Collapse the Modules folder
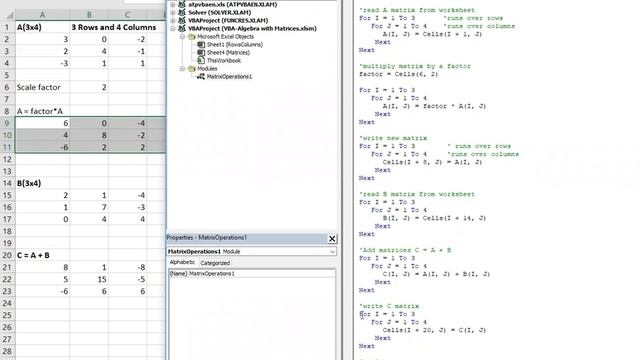Viewport: 640px width, 360px height. click(x=182, y=69)
